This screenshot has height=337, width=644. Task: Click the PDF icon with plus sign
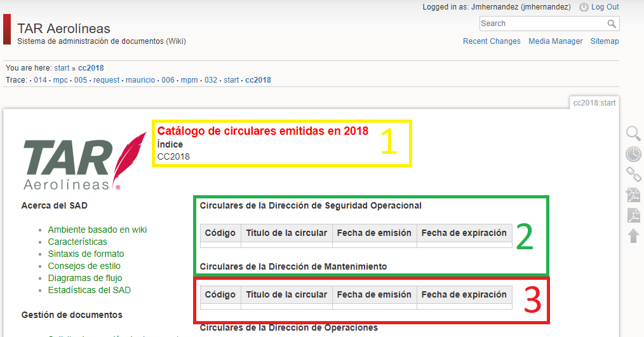(x=633, y=195)
